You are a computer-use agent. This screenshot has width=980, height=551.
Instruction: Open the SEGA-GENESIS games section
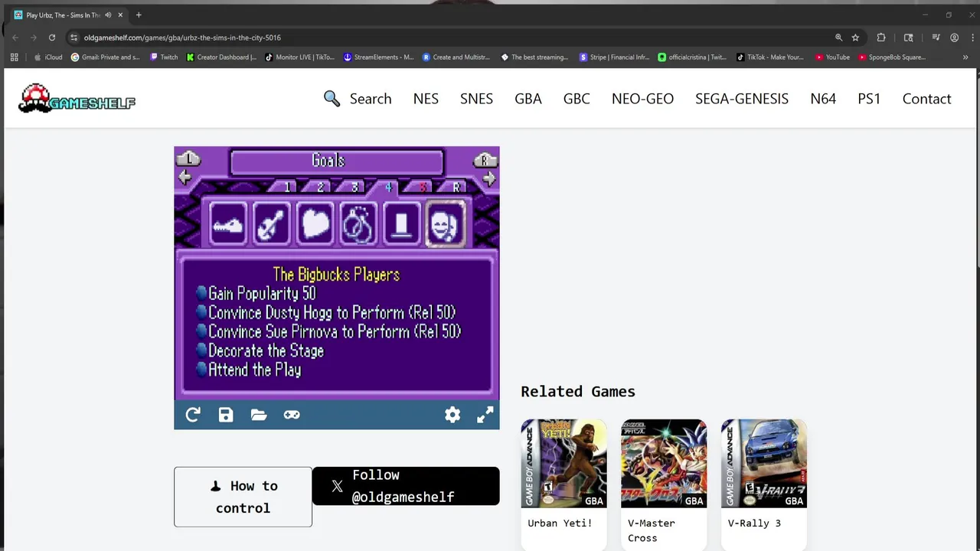pos(742,99)
